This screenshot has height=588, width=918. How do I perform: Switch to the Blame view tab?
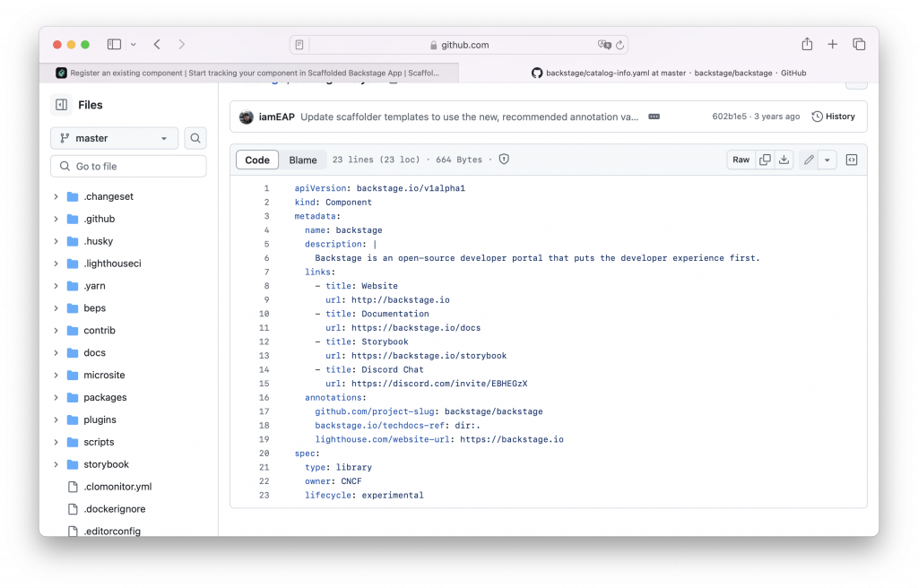(303, 160)
